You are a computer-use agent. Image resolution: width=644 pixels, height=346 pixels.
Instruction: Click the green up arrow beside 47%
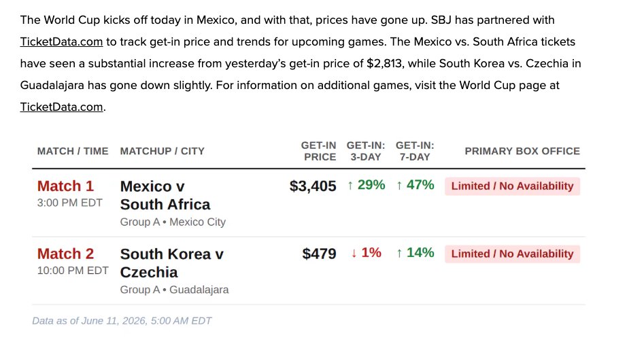(399, 186)
